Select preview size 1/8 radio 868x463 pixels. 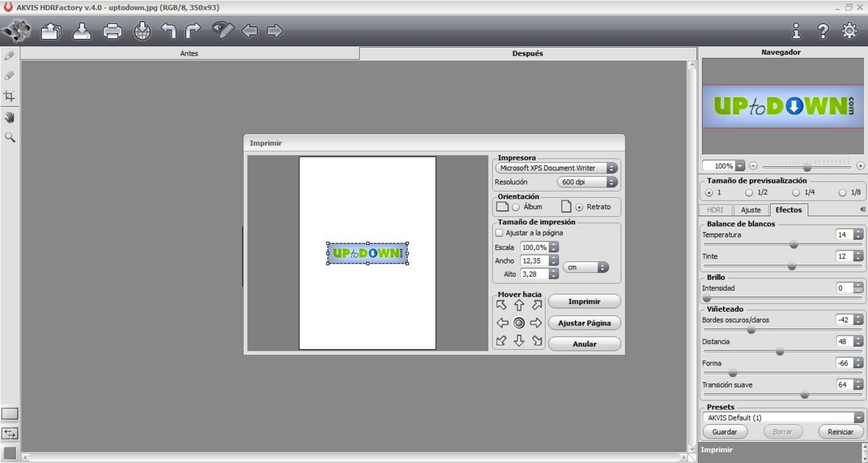click(843, 193)
